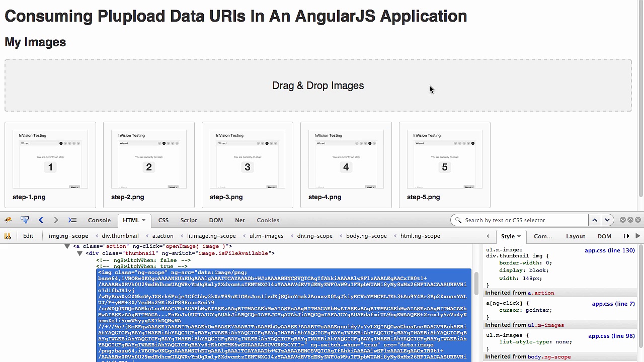Screen dimensions: 644x362
Task: Switch to the Net tab
Action: tap(240, 220)
